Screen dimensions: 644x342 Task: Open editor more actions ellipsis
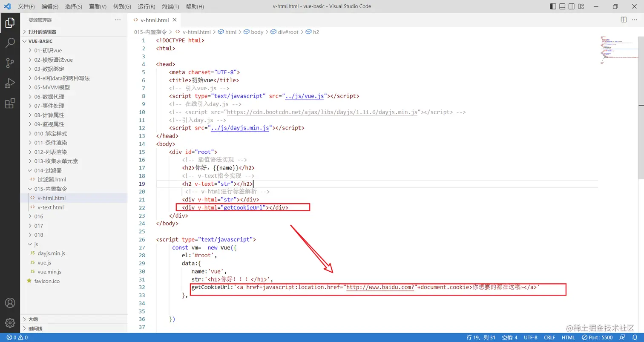point(635,20)
